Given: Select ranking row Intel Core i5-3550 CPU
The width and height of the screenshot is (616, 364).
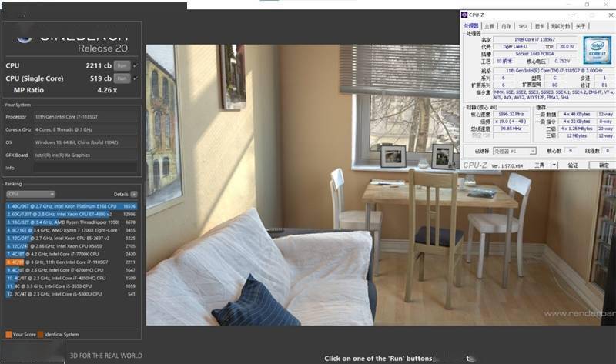Looking at the screenshot, I should [71, 286].
